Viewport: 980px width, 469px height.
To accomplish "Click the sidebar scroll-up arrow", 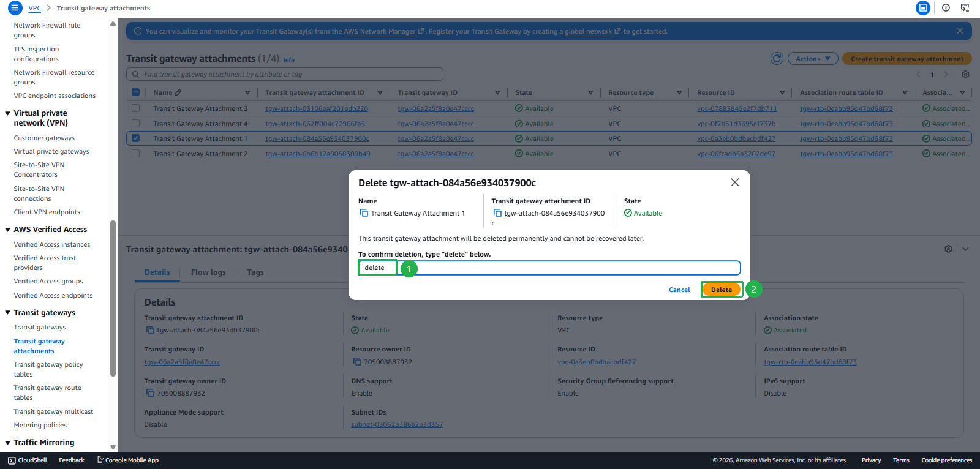I will tap(113, 24).
